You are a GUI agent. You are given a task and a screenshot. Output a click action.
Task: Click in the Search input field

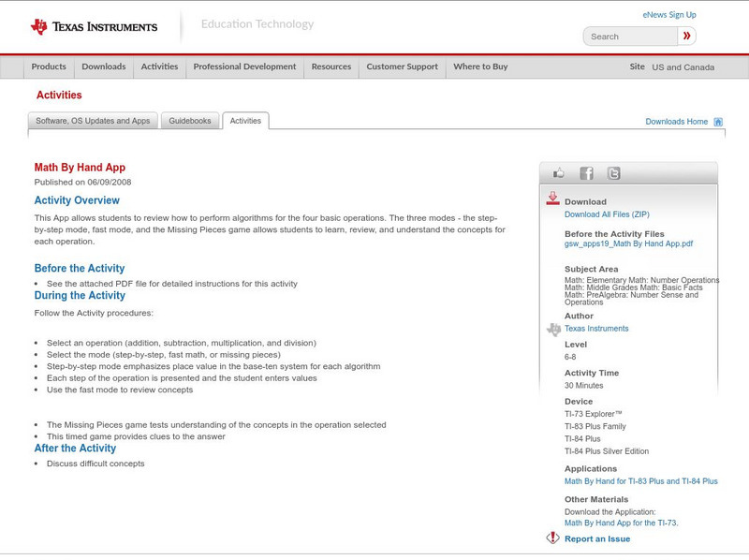click(x=631, y=37)
